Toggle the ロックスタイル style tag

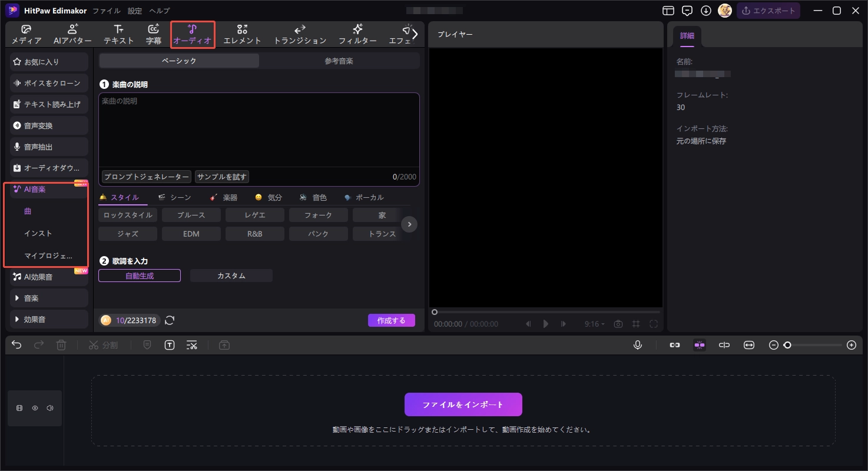(x=128, y=215)
